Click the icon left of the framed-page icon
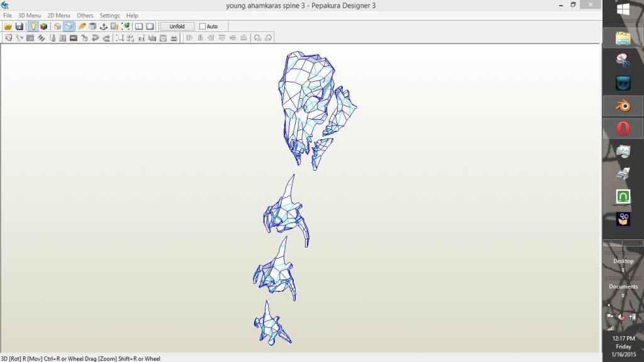 (x=152, y=38)
